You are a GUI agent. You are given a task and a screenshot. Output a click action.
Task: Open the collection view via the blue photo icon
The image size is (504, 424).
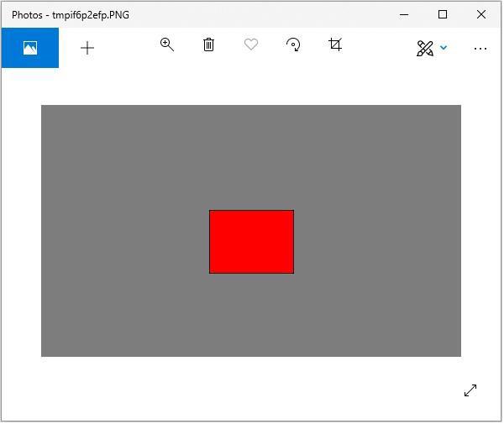(30, 48)
